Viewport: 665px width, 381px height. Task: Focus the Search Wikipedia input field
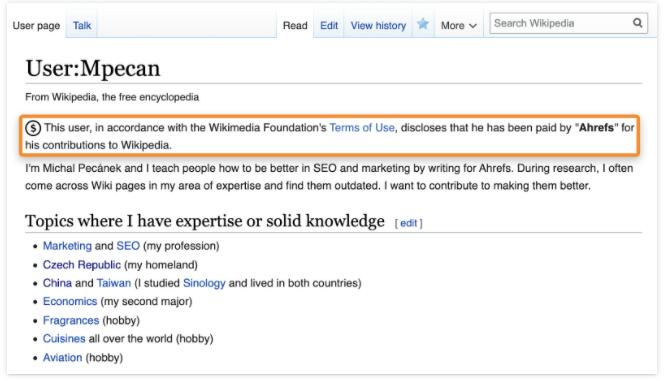pos(562,23)
